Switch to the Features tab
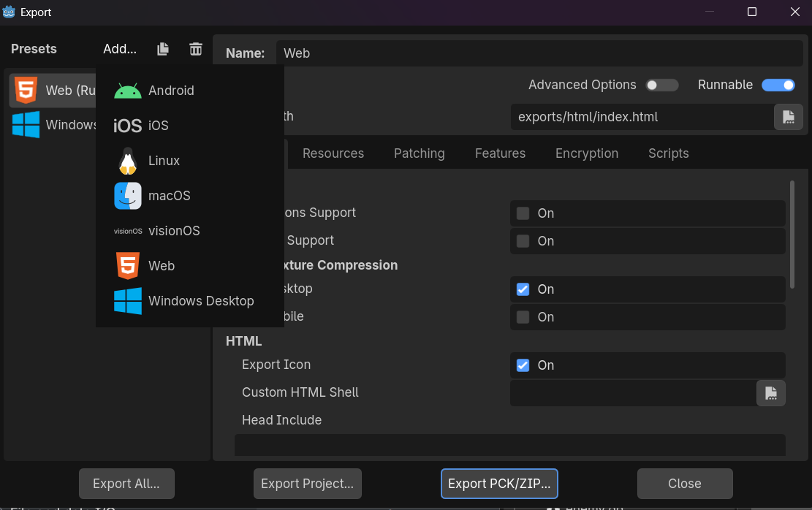Viewport: 812px width, 510px height. click(x=500, y=153)
